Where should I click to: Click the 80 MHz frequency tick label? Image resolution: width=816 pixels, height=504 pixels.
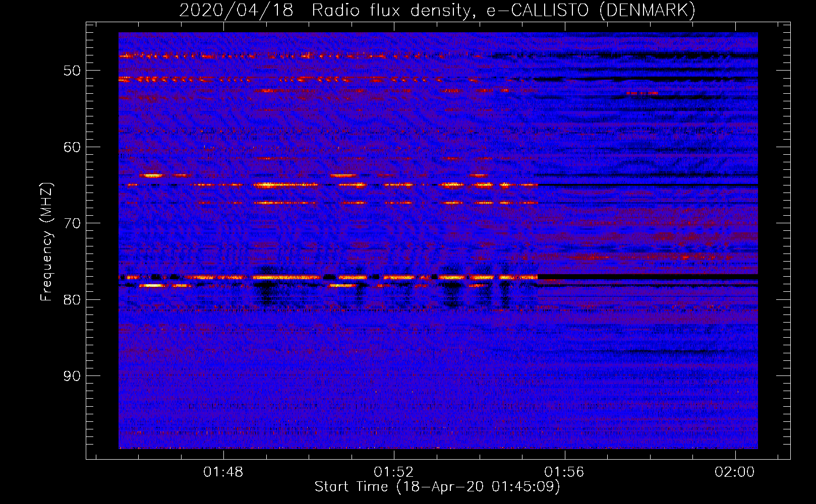click(72, 300)
